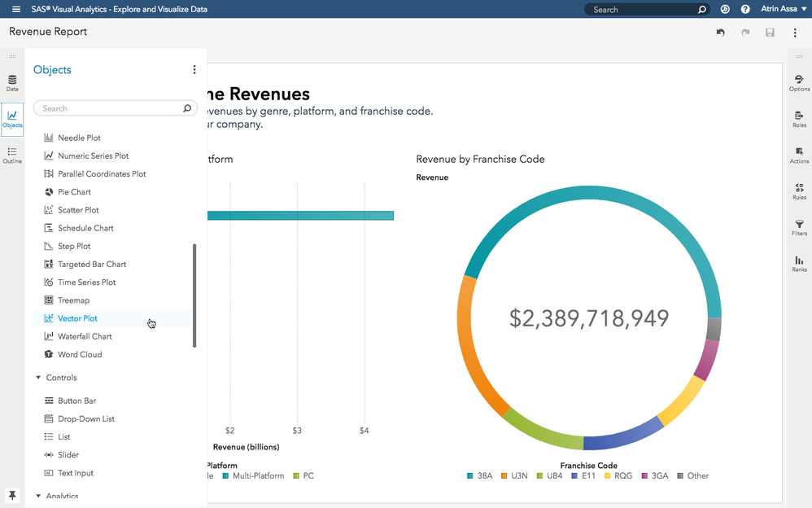
Task: Open the Filters pane
Action: 799,227
